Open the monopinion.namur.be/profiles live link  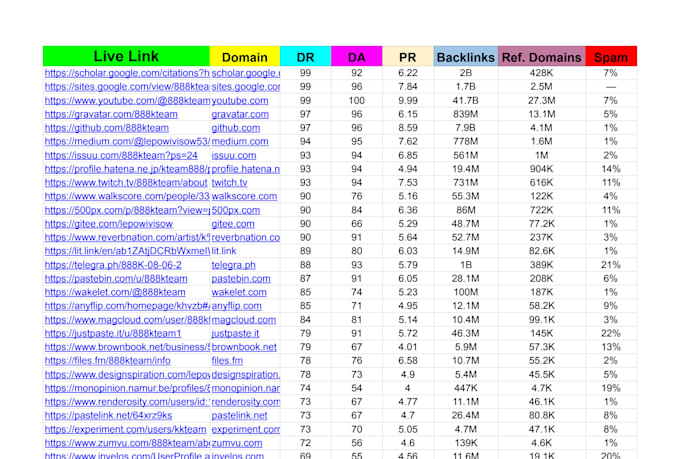(x=127, y=388)
